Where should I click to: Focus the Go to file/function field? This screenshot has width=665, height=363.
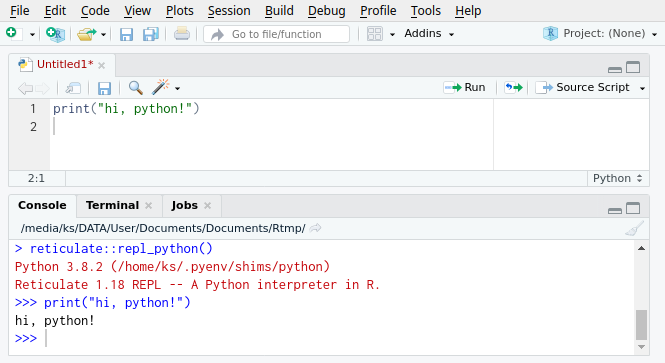click(x=277, y=34)
